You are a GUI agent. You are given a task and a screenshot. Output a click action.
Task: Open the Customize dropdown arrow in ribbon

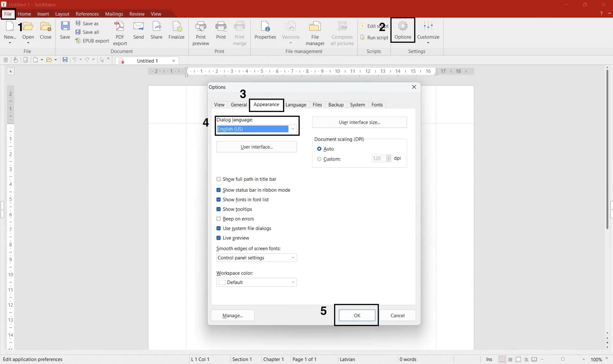[428, 43]
